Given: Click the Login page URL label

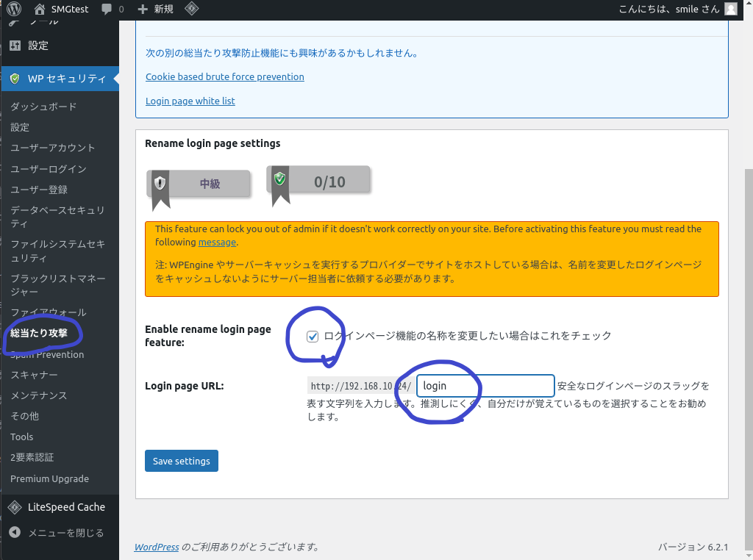Looking at the screenshot, I should point(185,386).
